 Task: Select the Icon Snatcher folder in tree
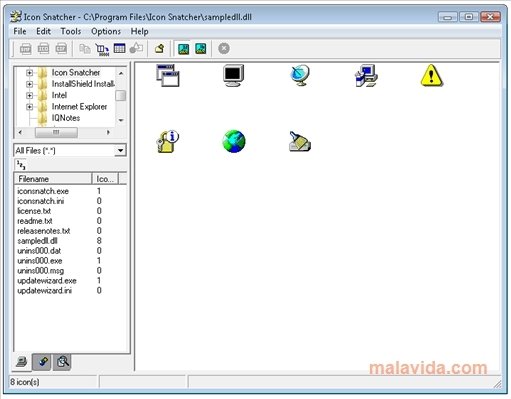tap(76, 73)
